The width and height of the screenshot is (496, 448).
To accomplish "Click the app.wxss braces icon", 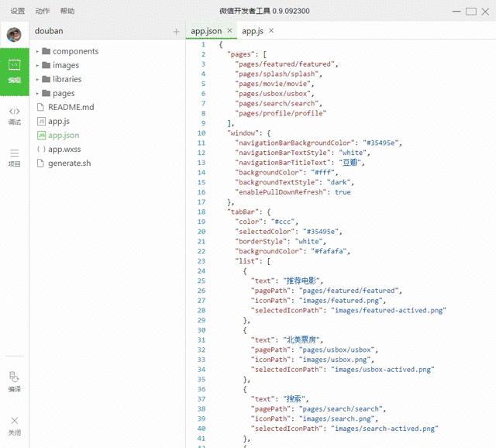I will [x=41, y=149].
